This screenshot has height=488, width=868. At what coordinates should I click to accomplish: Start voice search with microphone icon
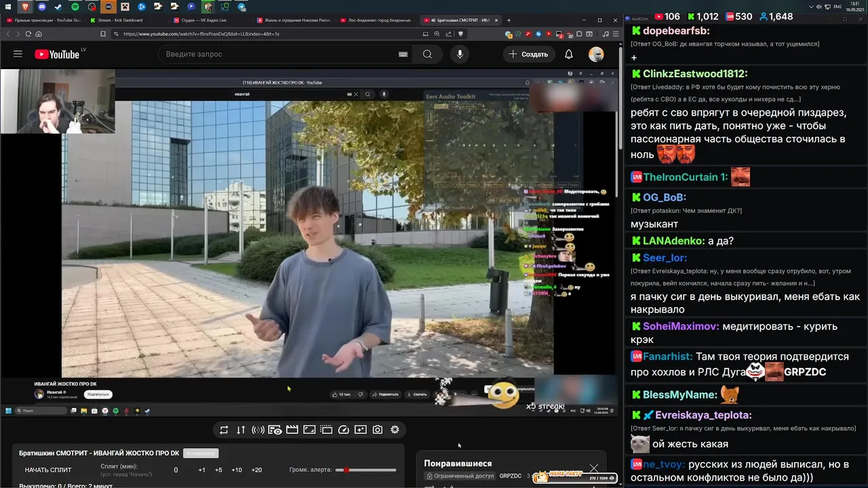pyautogui.click(x=460, y=54)
